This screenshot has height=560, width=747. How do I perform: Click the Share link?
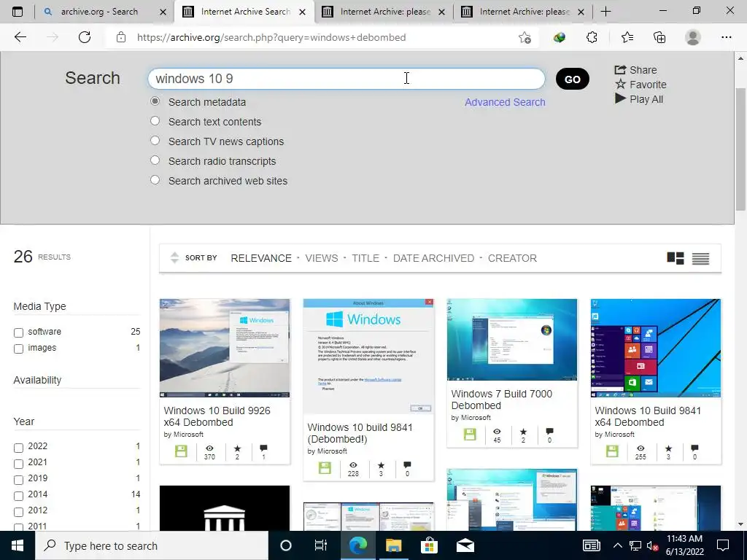[x=635, y=70]
